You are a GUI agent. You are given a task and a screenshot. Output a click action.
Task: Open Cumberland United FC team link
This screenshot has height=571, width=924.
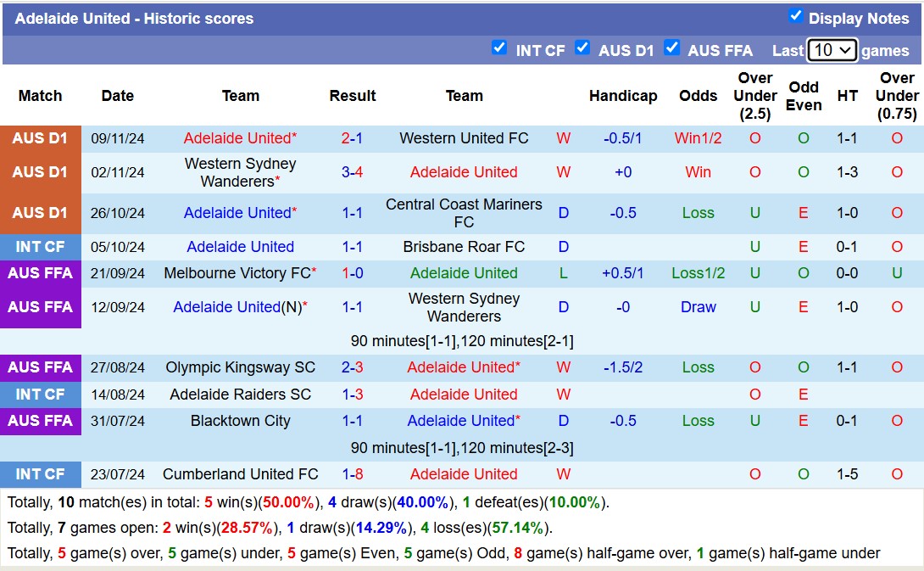click(x=240, y=474)
